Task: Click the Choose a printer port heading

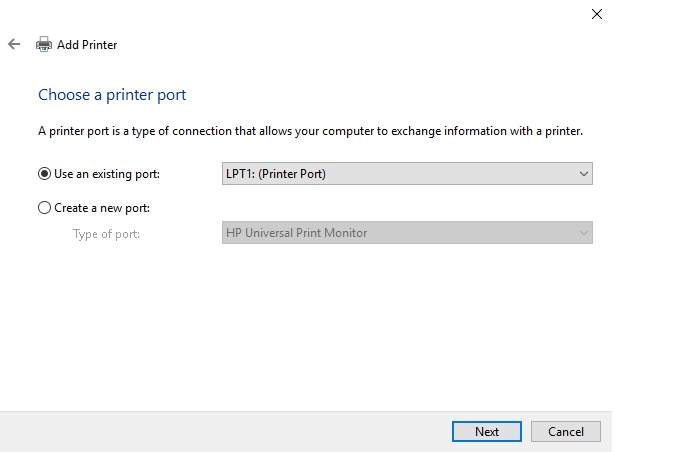Action: (112, 95)
